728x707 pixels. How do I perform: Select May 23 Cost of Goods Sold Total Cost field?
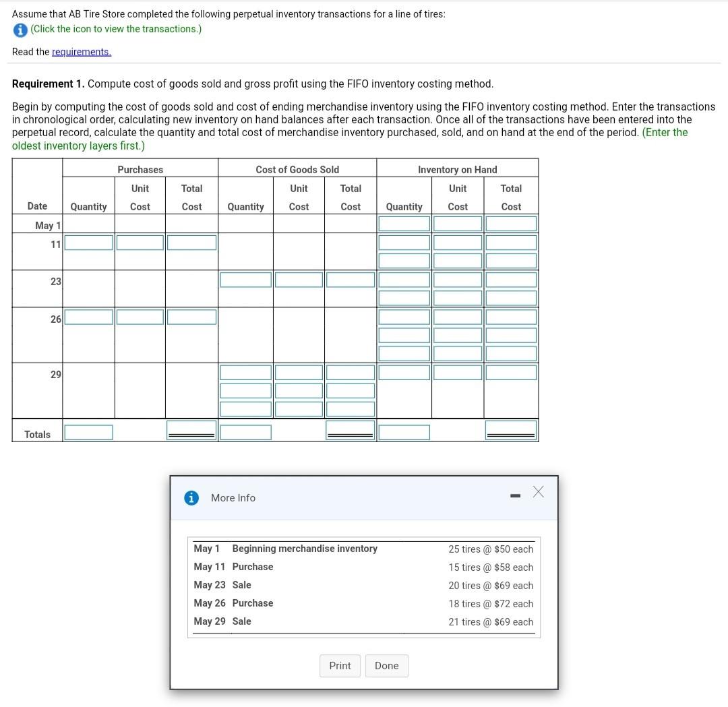350,280
